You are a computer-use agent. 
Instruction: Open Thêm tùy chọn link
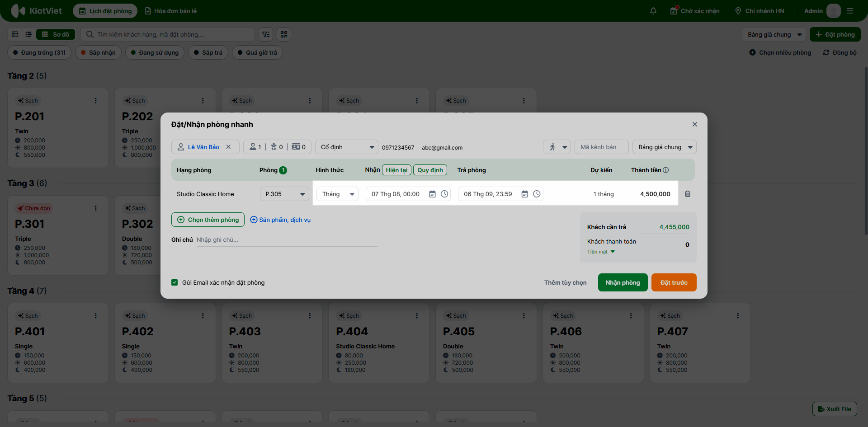(x=566, y=282)
